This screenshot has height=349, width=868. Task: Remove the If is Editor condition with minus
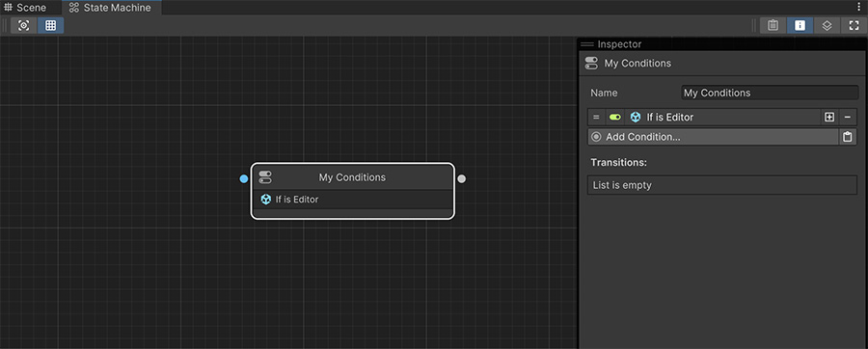click(x=848, y=118)
